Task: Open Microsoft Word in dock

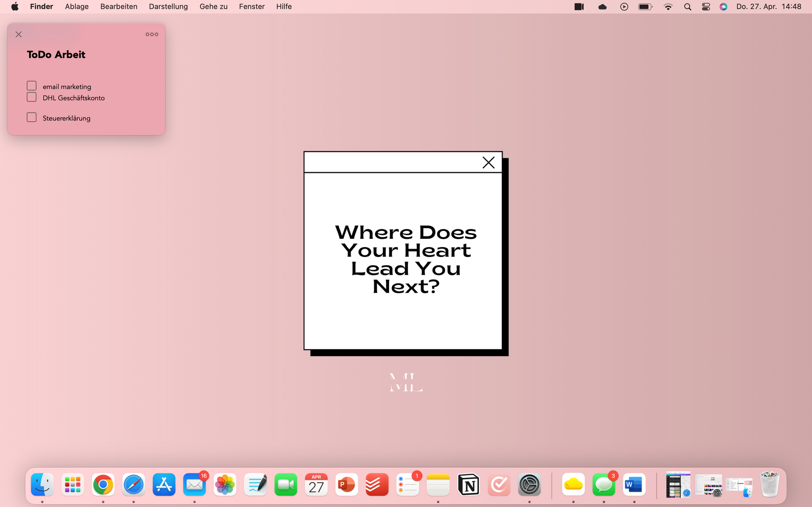Action: (x=634, y=484)
